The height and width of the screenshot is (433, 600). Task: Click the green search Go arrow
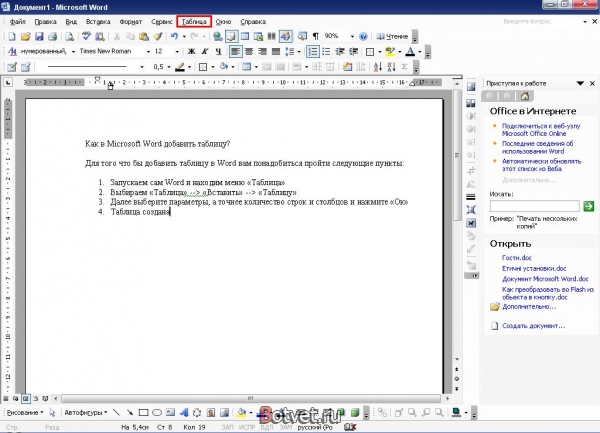tap(589, 207)
